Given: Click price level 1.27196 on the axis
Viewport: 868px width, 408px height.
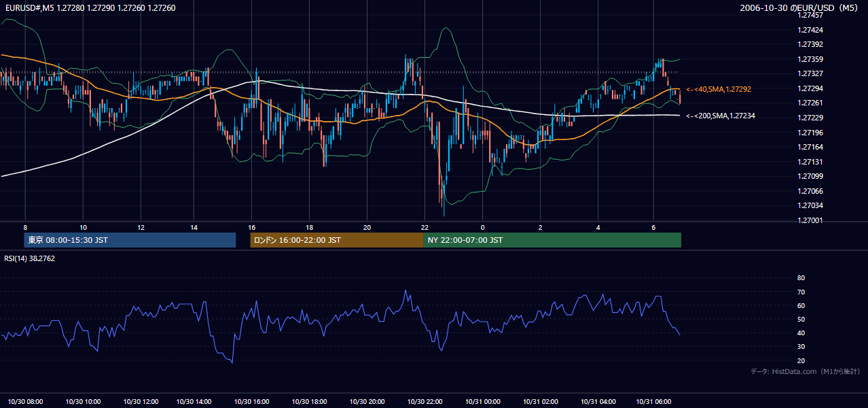Looking at the screenshot, I should point(810,133).
